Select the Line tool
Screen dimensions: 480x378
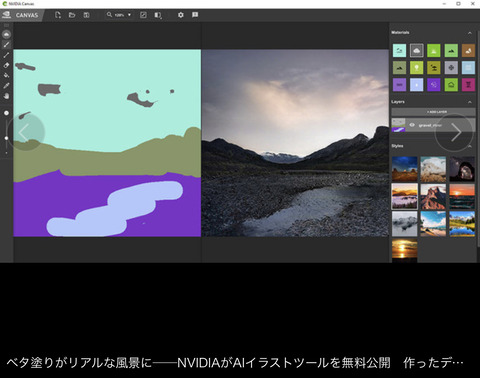(6, 55)
